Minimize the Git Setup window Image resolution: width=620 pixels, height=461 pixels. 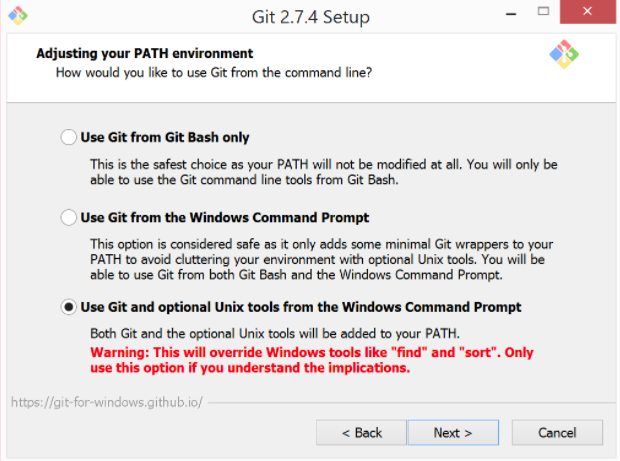pos(511,14)
